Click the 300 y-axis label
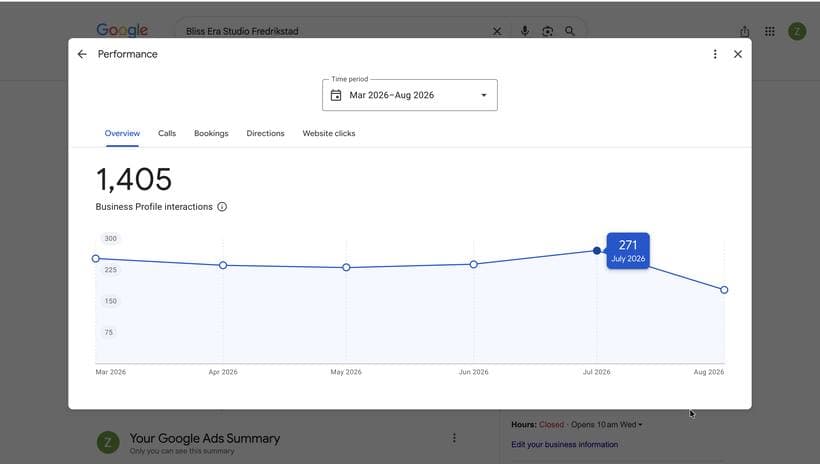820x464 pixels. pyautogui.click(x=110, y=239)
